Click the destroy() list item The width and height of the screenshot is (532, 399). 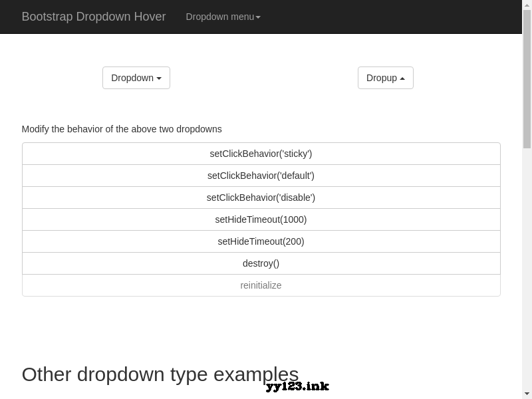pyautogui.click(x=261, y=263)
